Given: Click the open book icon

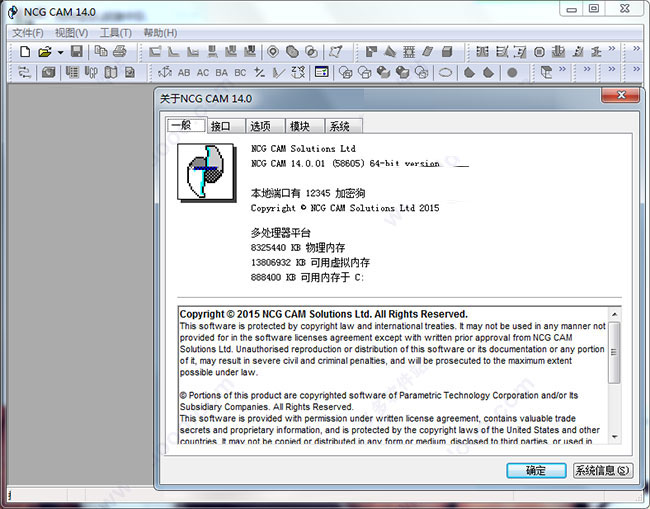Looking at the screenshot, I should pos(111,73).
